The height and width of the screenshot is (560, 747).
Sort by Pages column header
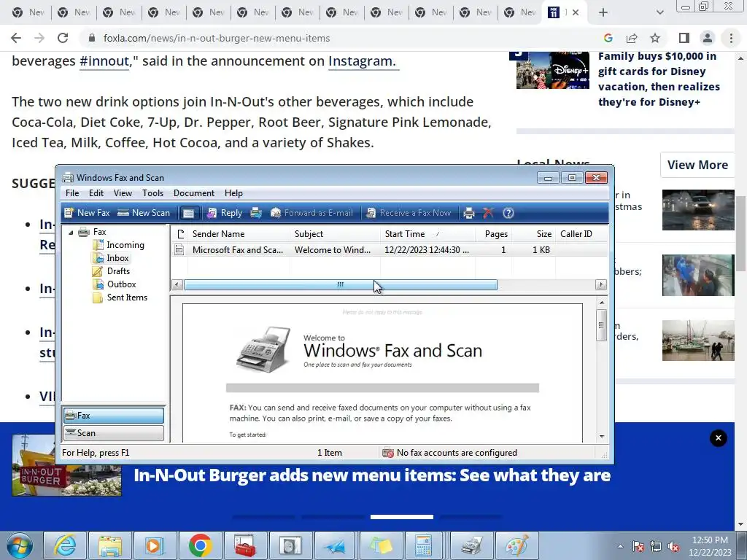(493, 234)
